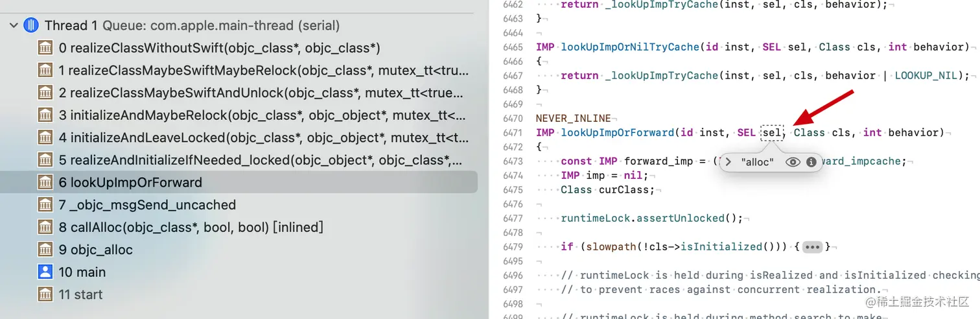Select Thread 1 main-thread queue row

(192, 26)
